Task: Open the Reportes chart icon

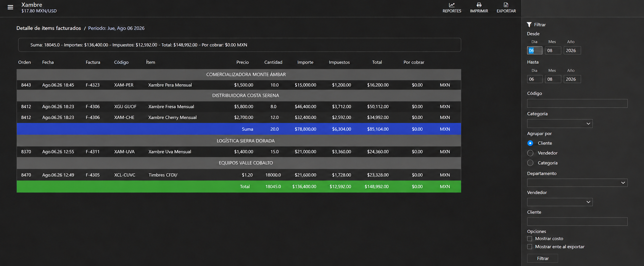Action: (452, 5)
